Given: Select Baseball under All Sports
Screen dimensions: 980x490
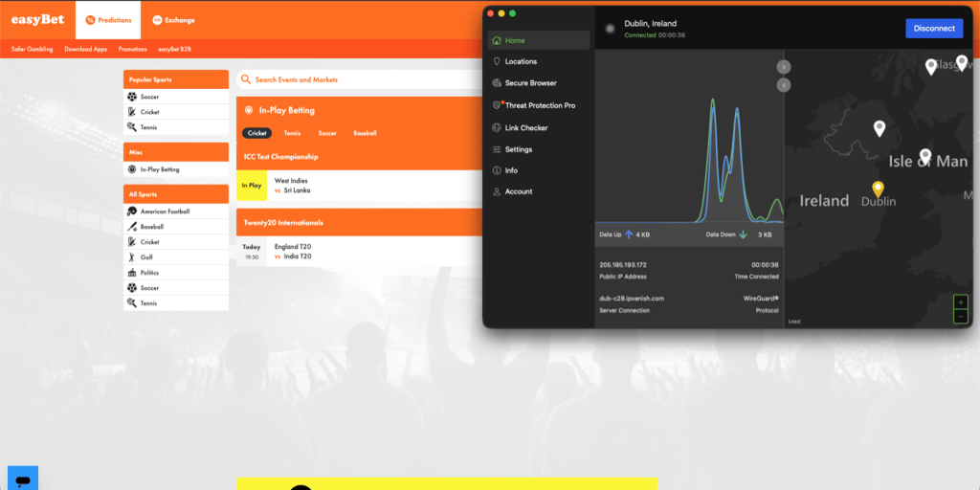Looking at the screenshot, I should pos(176,227).
